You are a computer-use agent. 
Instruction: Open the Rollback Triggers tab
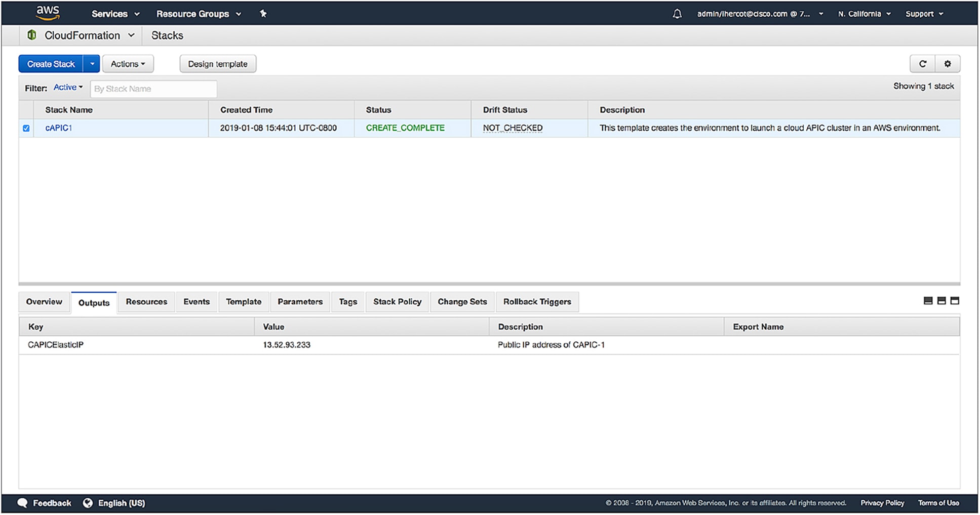(537, 302)
